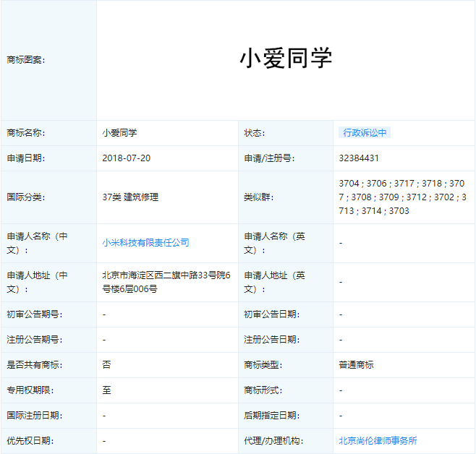Click the 类似群 label
This screenshot has width=476, height=454.
click(259, 197)
